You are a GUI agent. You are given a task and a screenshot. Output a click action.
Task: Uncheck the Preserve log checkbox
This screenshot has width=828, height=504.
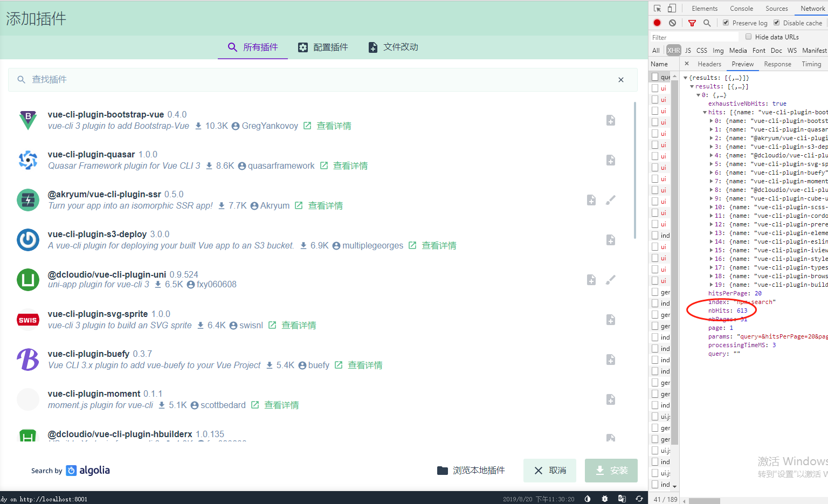click(726, 23)
